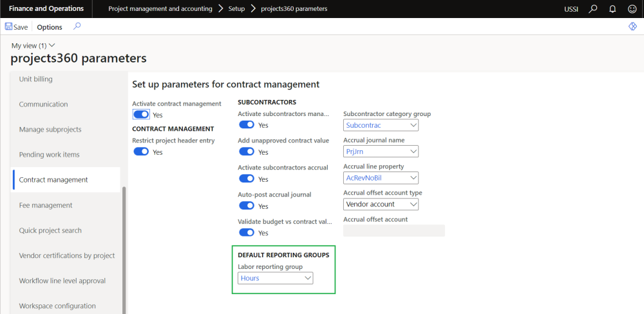Toggle Add unapproved contract value switch
644x314 pixels.
[x=247, y=152]
